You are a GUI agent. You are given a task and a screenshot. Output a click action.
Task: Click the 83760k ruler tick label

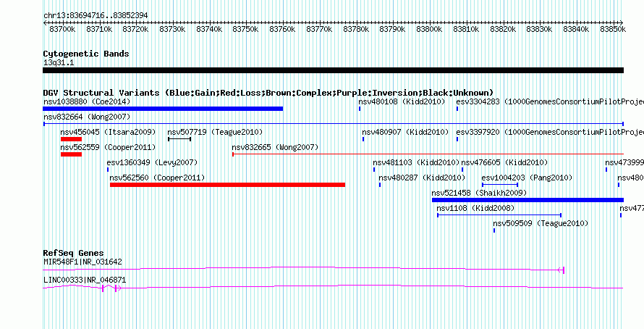click(x=282, y=29)
